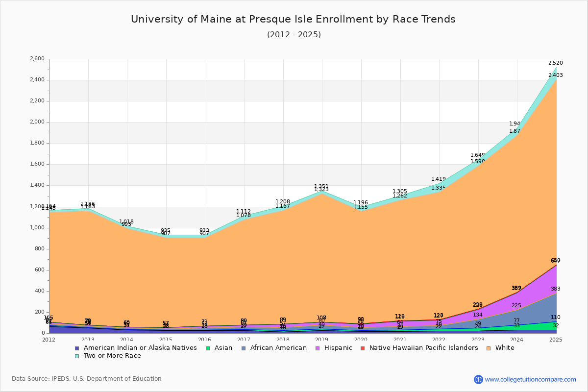This screenshot has height=392, width=588.
Task: Click the 134 data label in 2023
Action: tap(478, 315)
